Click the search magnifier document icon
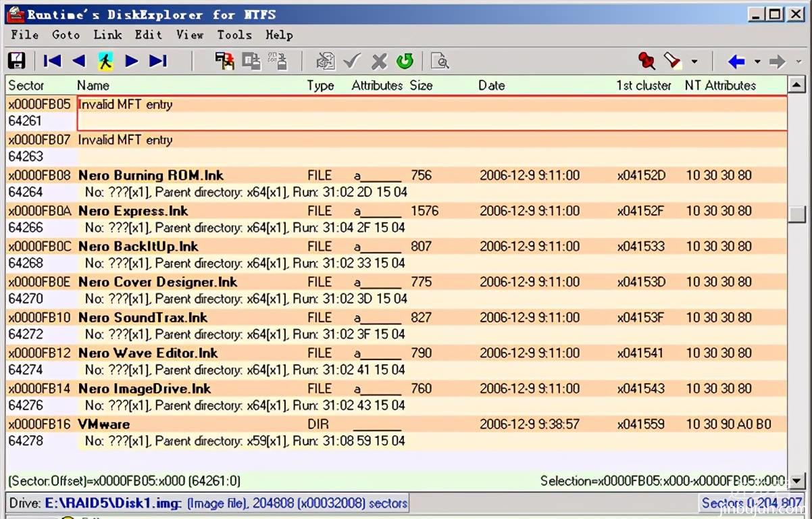This screenshot has width=812, height=519. click(x=440, y=61)
